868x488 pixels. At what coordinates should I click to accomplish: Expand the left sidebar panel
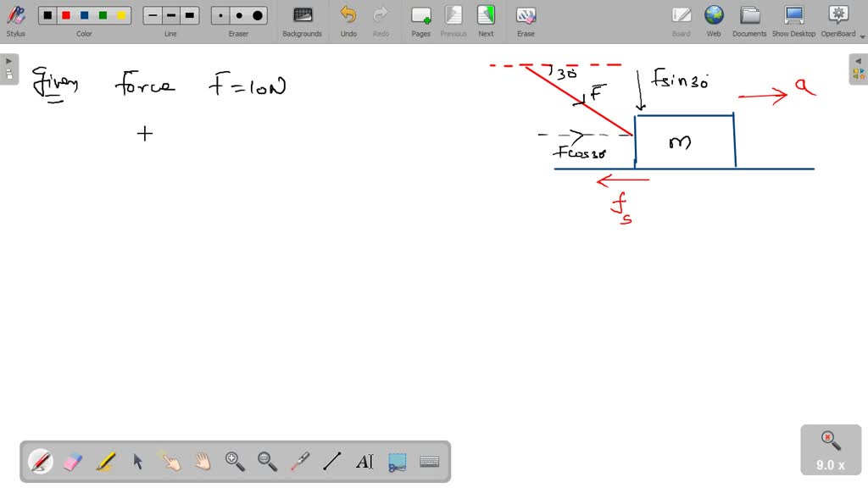[x=8, y=60]
